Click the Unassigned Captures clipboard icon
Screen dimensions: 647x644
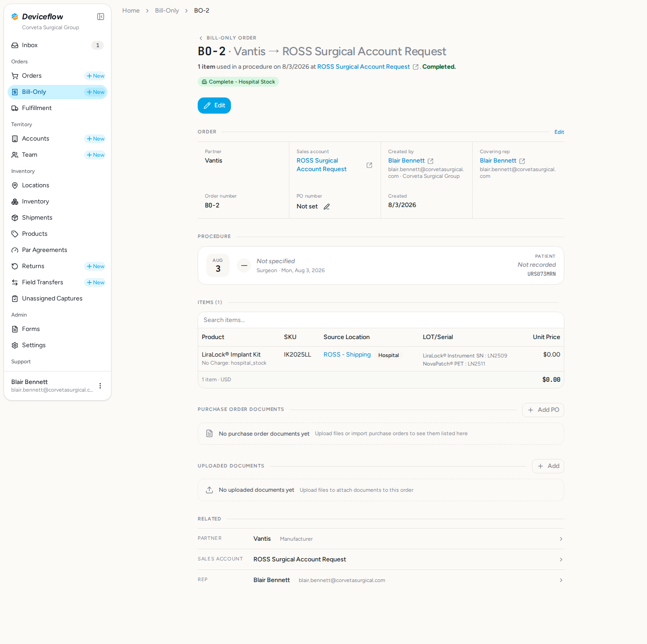tap(15, 299)
